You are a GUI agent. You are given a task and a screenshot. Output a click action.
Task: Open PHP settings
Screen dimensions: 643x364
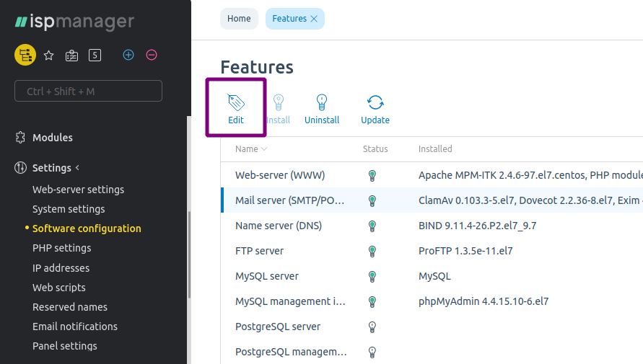[x=62, y=248]
